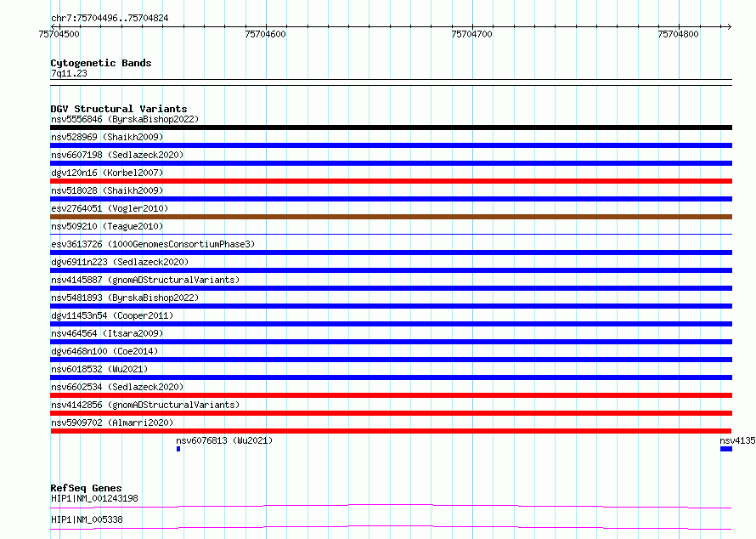Click magenta HIP1|NM_005338 transcript line

click(x=391, y=527)
